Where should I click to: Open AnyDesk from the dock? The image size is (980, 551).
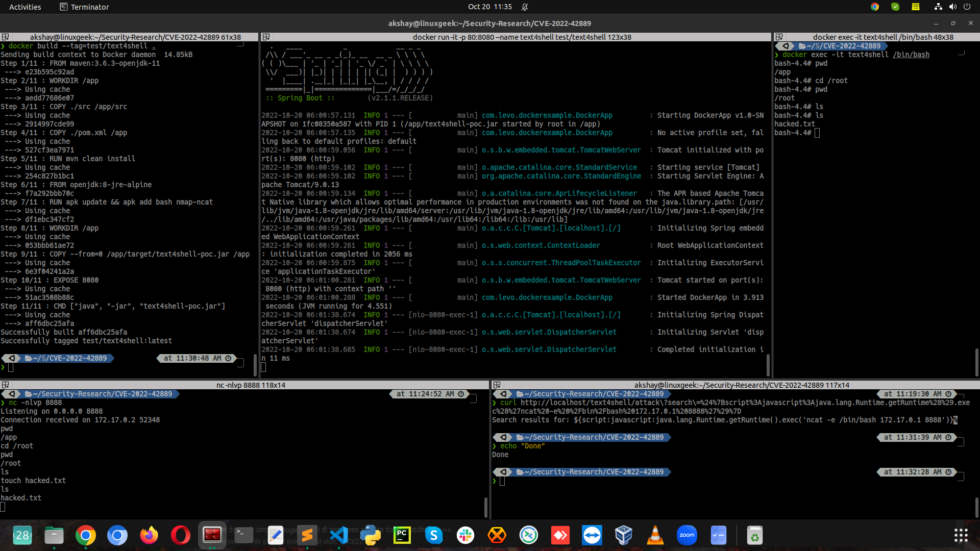tap(560, 535)
